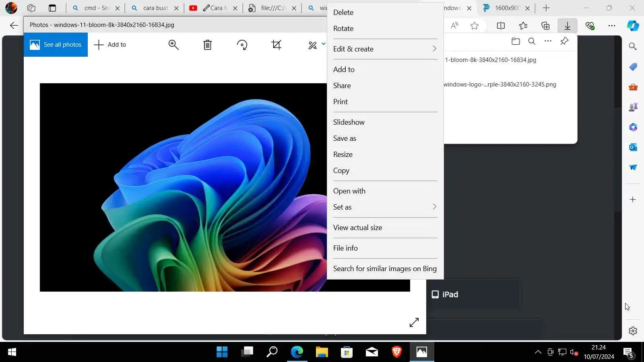Open the Edge browser from the taskbar
This screenshot has height=362, width=644.
pyautogui.click(x=297, y=352)
